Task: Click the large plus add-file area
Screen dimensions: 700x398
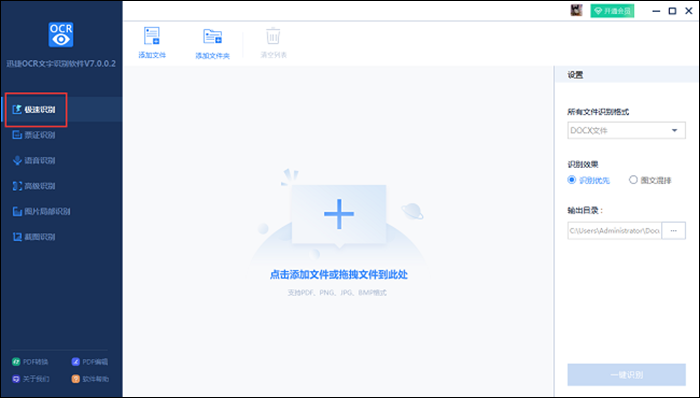Action: coord(339,215)
